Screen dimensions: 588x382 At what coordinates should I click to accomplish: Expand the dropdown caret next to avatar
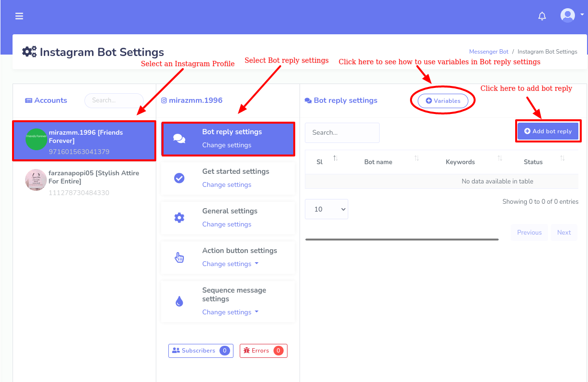pyautogui.click(x=583, y=15)
